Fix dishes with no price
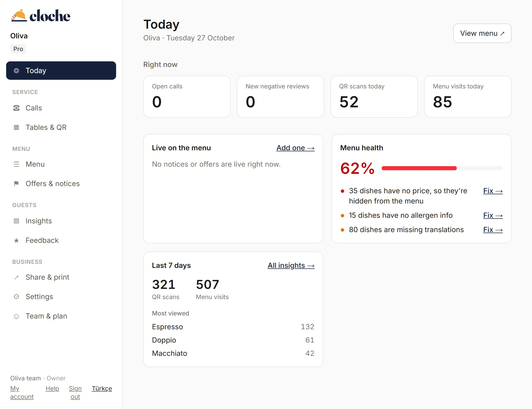 pyautogui.click(x=493, y=191)
